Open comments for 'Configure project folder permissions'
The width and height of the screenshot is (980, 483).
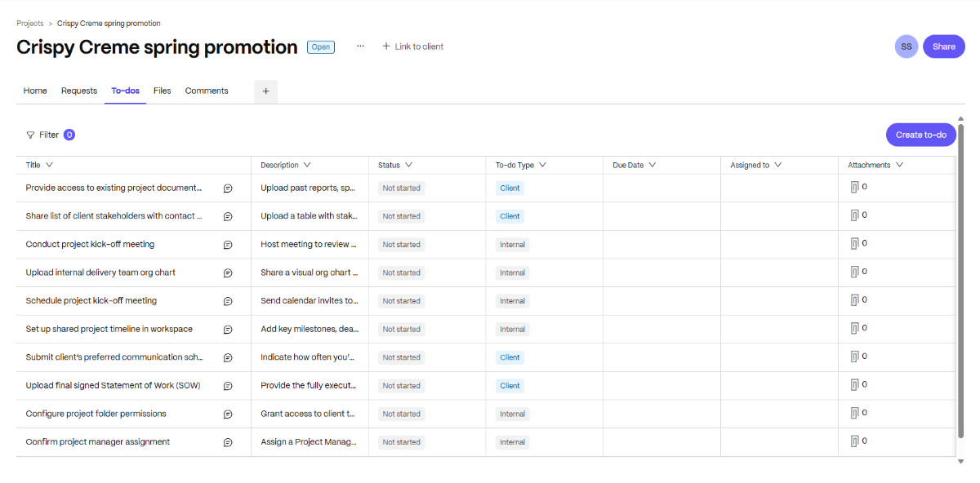[228, 414]
